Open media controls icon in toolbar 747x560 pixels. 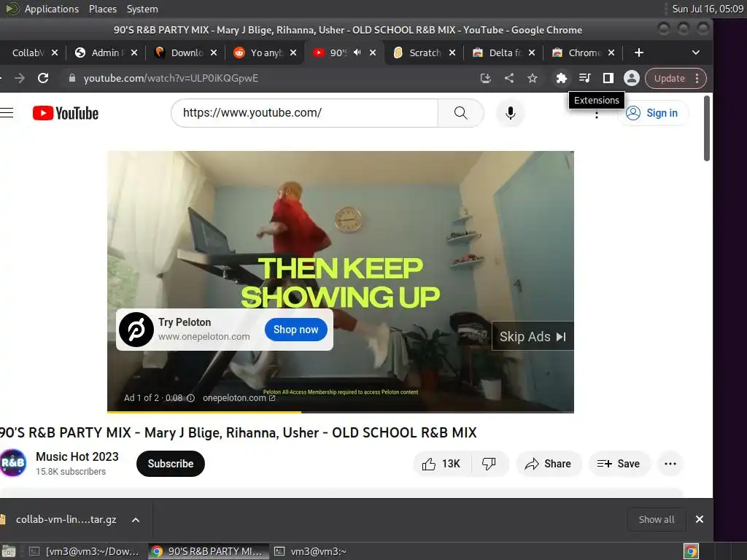click(x=584, y=78)
